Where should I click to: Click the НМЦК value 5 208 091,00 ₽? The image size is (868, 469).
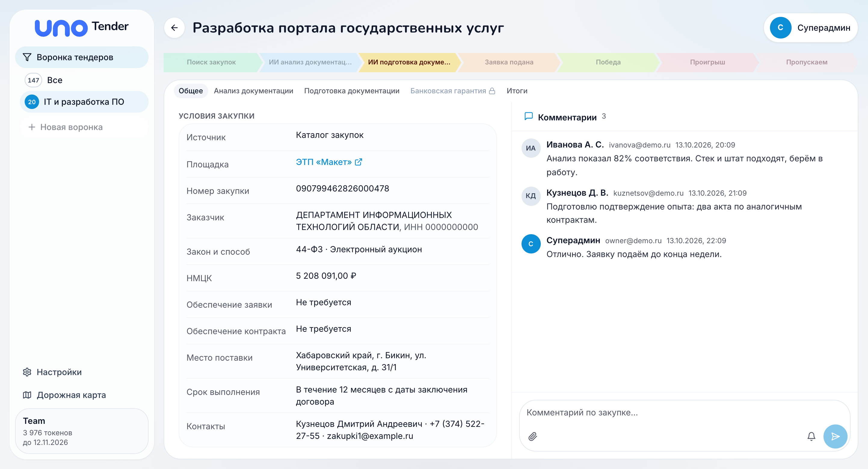coord(326,276)
